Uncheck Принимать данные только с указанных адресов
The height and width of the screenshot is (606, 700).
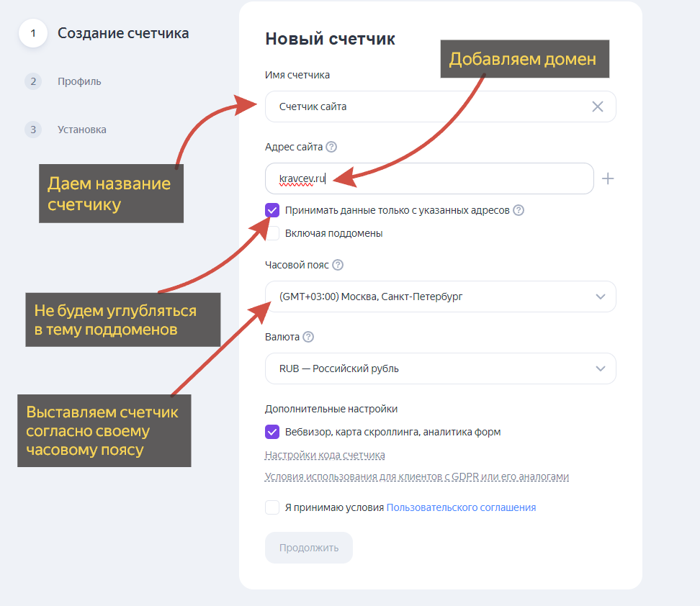pyautogui.click(x=272, y=210)
